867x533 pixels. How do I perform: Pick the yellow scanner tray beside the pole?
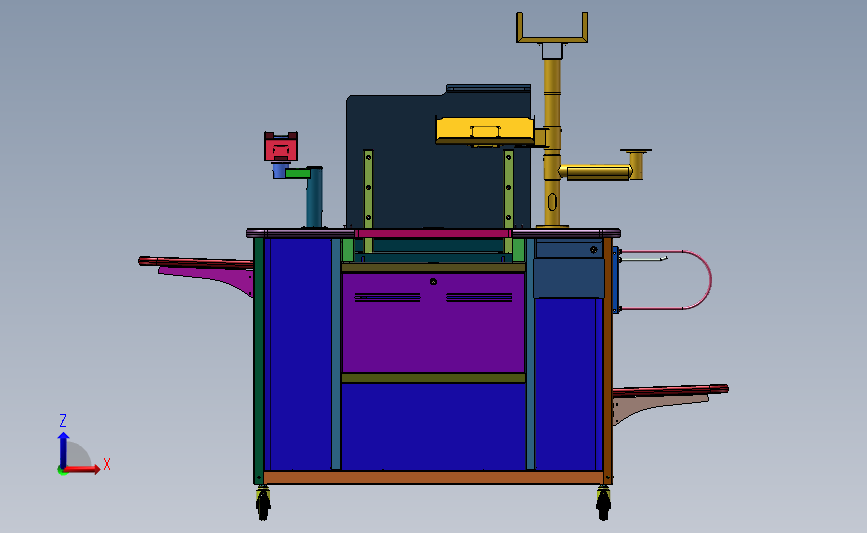(484, 131)
